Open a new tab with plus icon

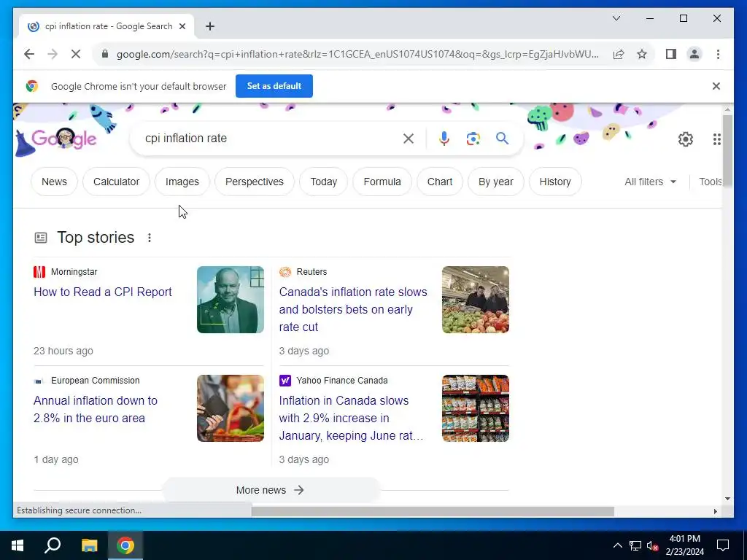tap(210, 26)
